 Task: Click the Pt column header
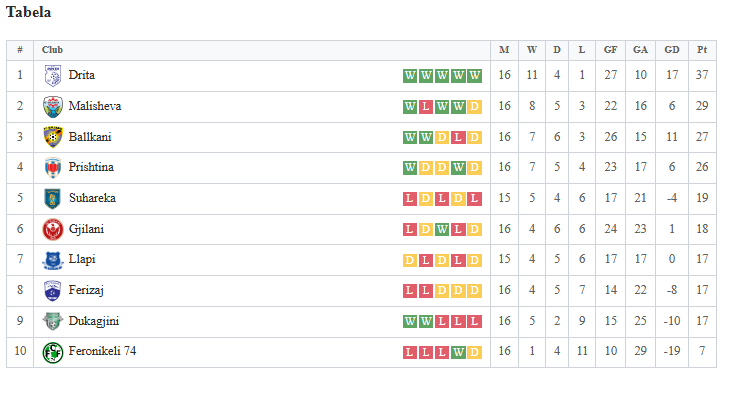pos(702,50)
